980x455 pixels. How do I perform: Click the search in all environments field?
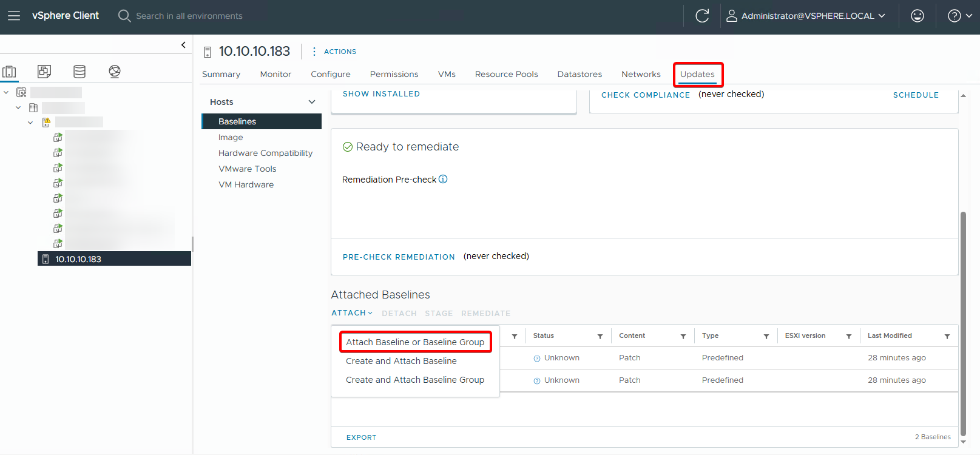189,16
